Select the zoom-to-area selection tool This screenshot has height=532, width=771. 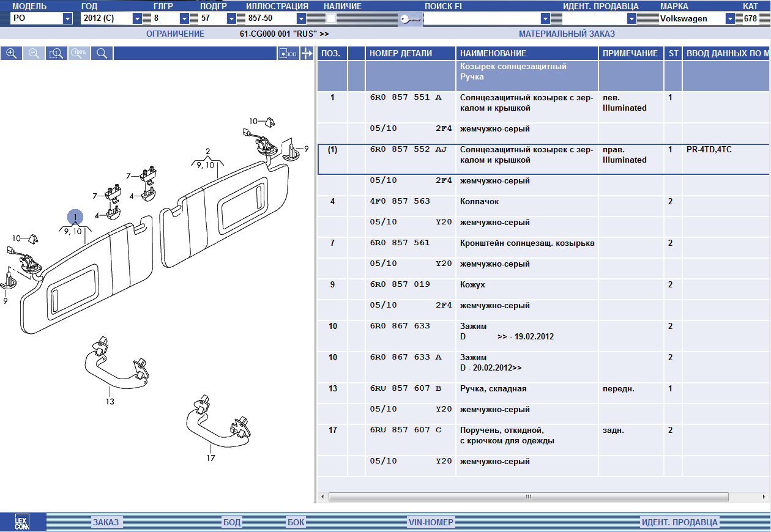(56, 54)
